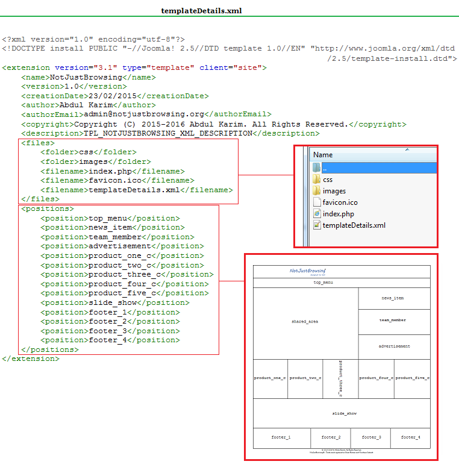
Task: Select the news_item block in diagram
Action: (x=393, y=298)
